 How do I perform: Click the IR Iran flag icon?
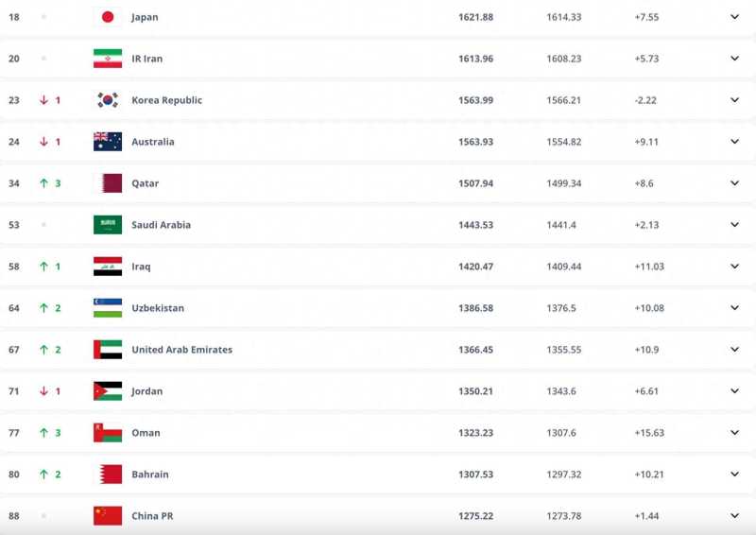[x=107, y=59]
